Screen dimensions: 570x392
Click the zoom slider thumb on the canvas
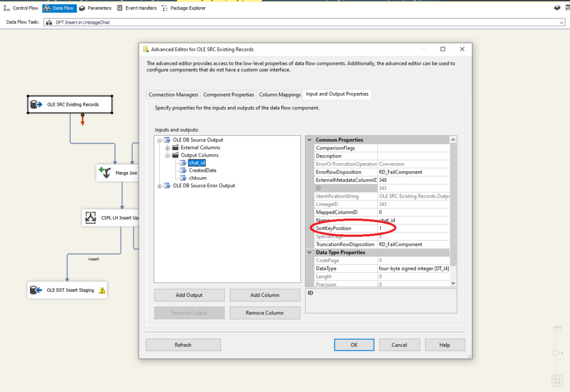point(556,353)
